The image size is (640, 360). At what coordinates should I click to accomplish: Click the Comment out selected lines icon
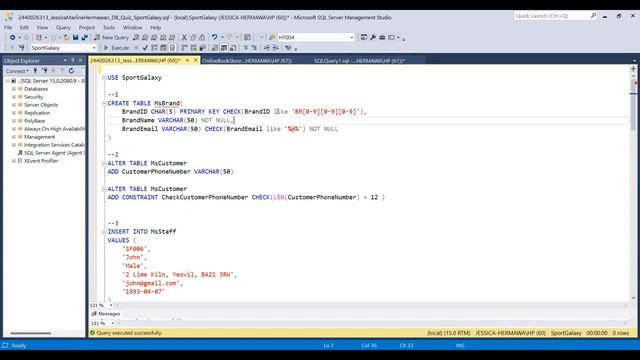[x=246, y=48]
